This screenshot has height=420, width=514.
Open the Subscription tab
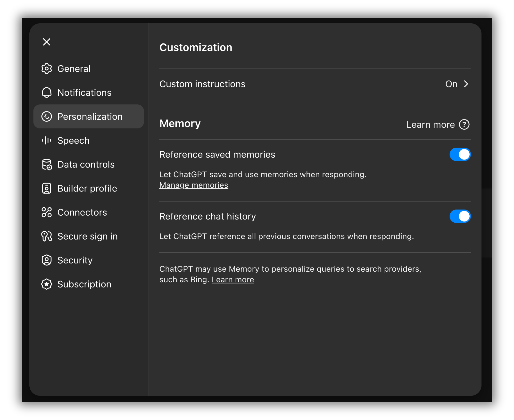(89, 284)
